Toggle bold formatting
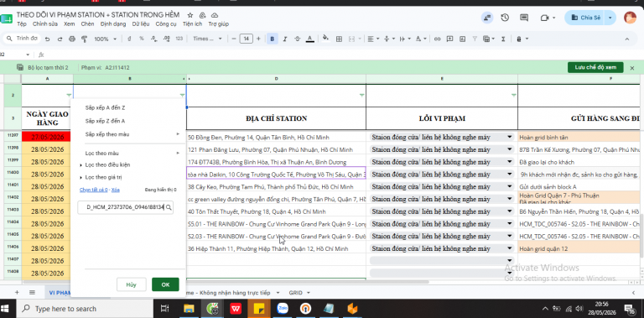The width and height of the screenshot is (644, 318). [272, 39]
